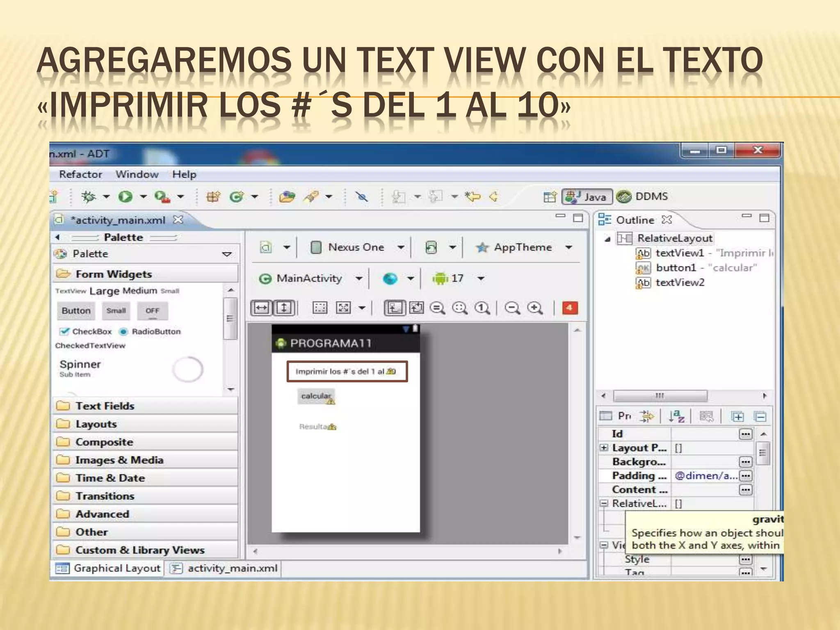Viewport: 840px width, 630px height.
Task: Open the Help menu
Action: coord(184,174)
